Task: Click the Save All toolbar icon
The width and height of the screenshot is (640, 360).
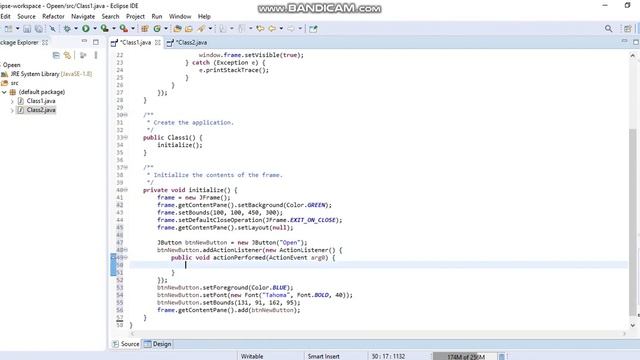Action: pyautogui.click(x=39, y=29)
